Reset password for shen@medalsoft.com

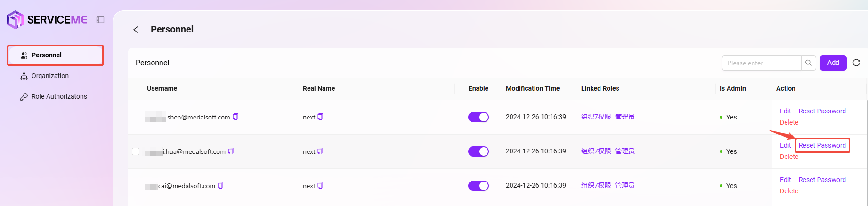click(822, 111)
